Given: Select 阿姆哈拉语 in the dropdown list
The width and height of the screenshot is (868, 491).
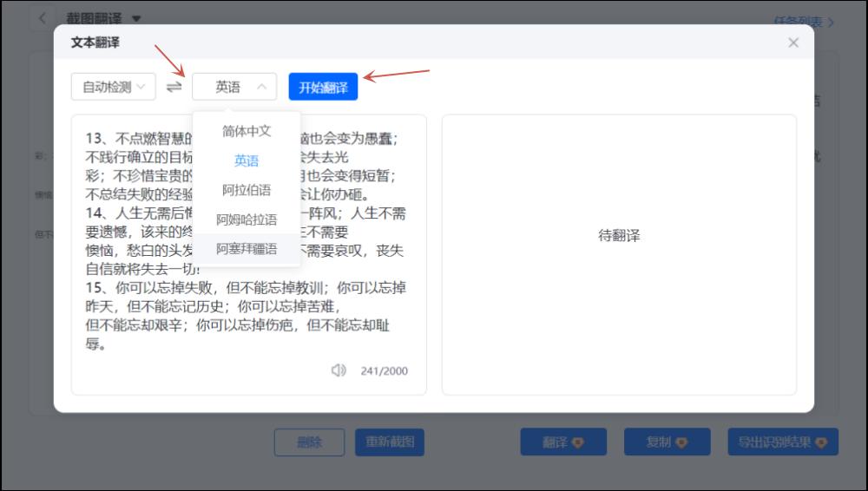Looking at the screenshot, I should [247, 219].
